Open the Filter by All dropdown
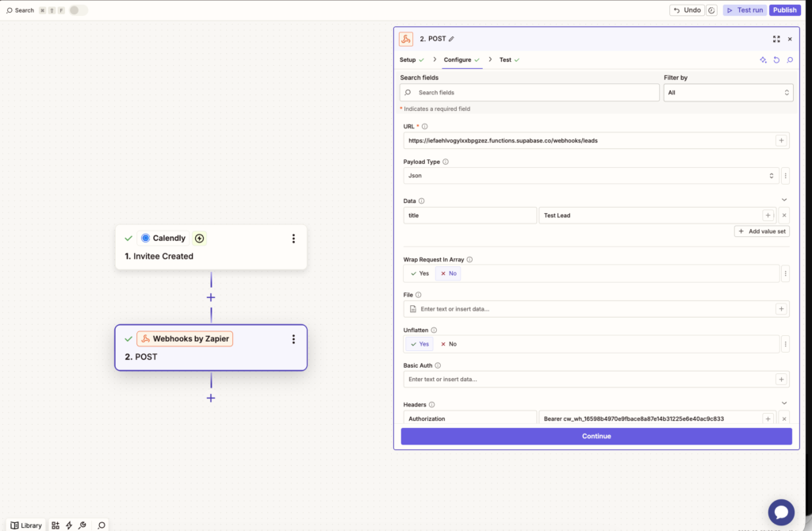The image size is (812, 531). (728, 93)
